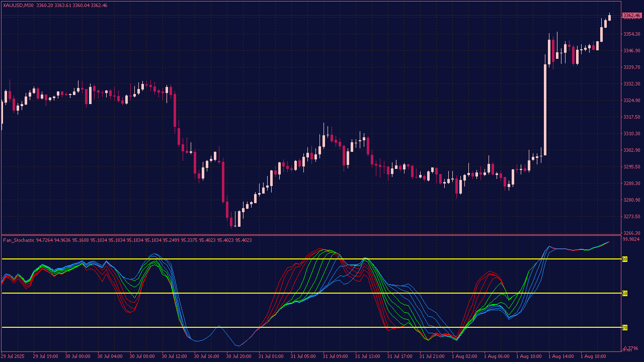Select the Fan_Stochastic indicator name label
The width and height of the screenshot is (644, 362).
pyautogui.click(x=19, y=240)
